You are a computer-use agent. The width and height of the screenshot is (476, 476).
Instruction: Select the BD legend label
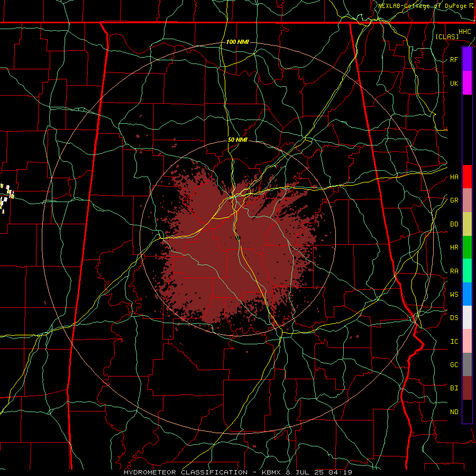point(454,224)
